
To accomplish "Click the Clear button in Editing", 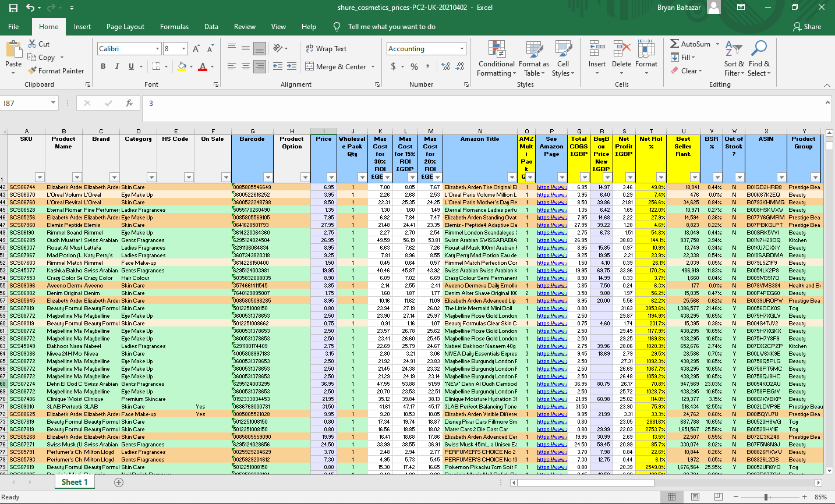I will point(687,71).
